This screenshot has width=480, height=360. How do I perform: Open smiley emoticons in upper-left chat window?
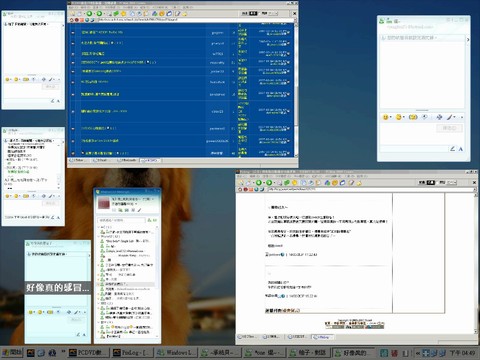tap(7, 79)
